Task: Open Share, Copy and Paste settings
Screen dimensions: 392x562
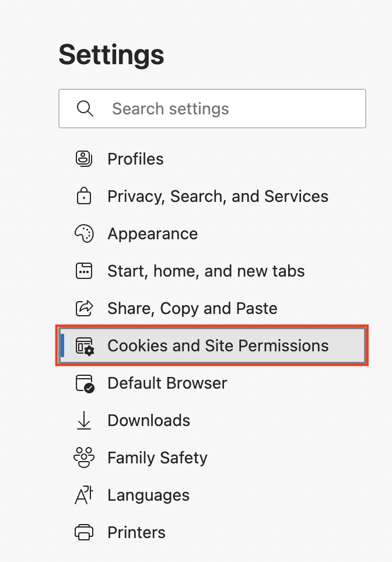Action: pos(192,308)
